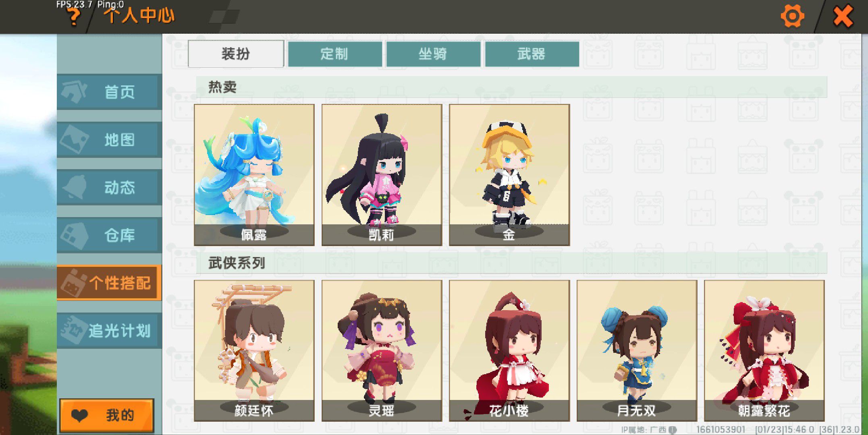
Task: Open 动态 notifications bell entry
Action: [x=109, y=187]
